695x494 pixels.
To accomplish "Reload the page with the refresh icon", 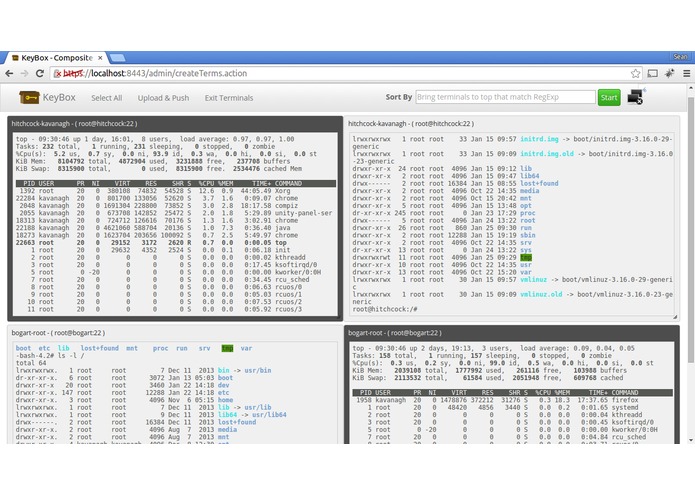I will coord(39,74).
